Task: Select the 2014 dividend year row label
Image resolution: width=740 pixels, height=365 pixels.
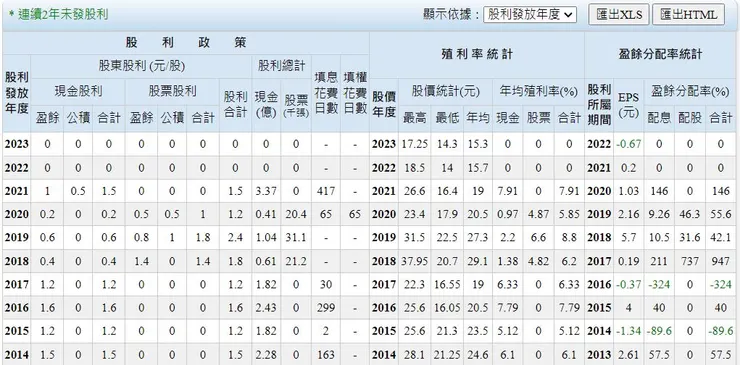Action: 17,355
